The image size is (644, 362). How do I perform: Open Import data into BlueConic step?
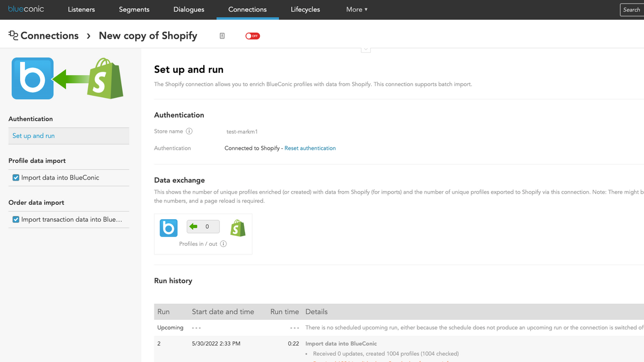tap(60, 177)
